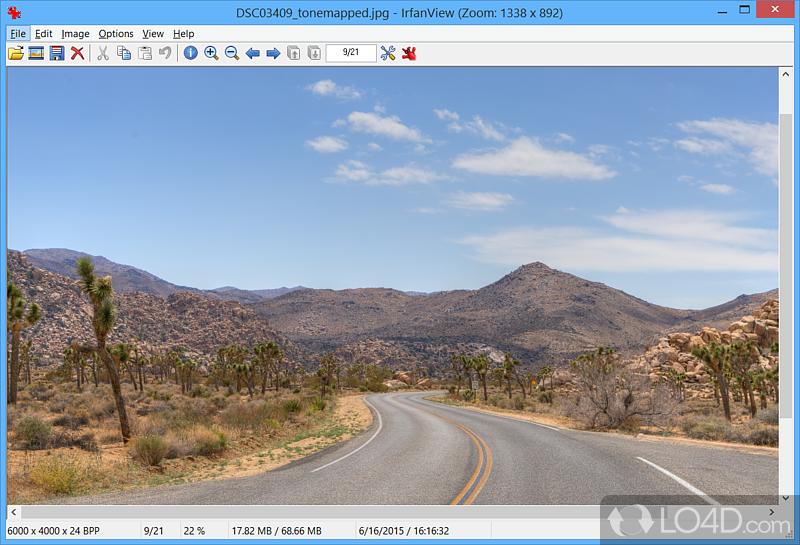Screen dimensions: 800x545
Task: Zoom out with the magnifier minus icon
Action: click(232, 53)
